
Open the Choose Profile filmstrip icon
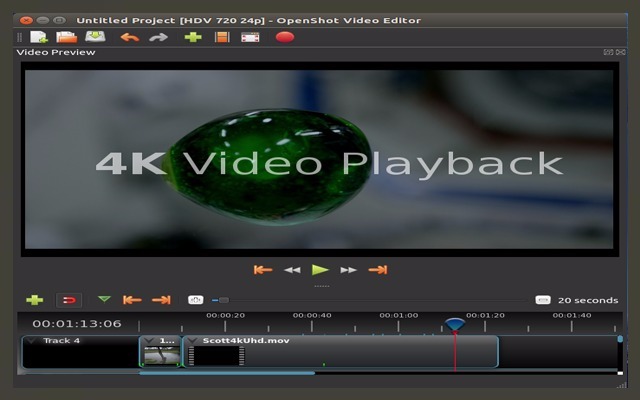pos(222,37)
